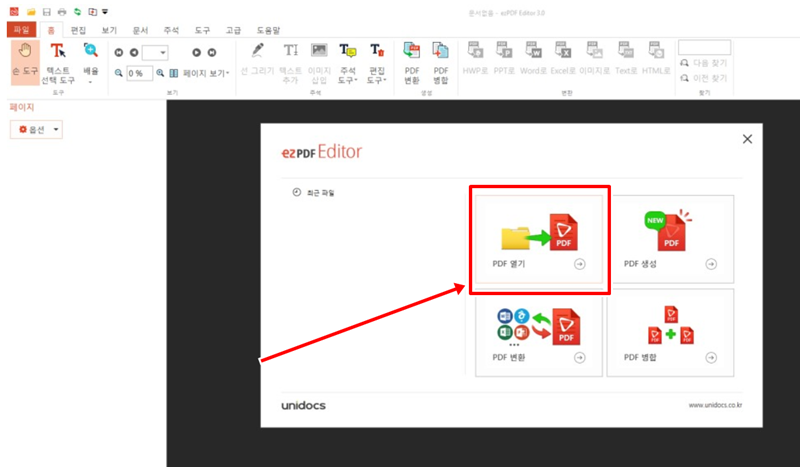Click 이전 찾기 find previous
This screenshot has height=467, width=800.
704,78
